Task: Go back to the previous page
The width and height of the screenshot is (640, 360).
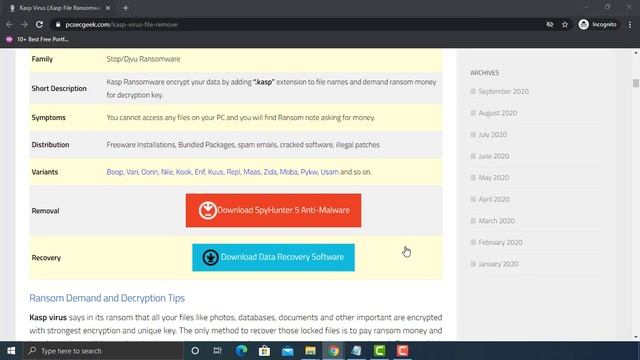Action: tap(9, 24)
